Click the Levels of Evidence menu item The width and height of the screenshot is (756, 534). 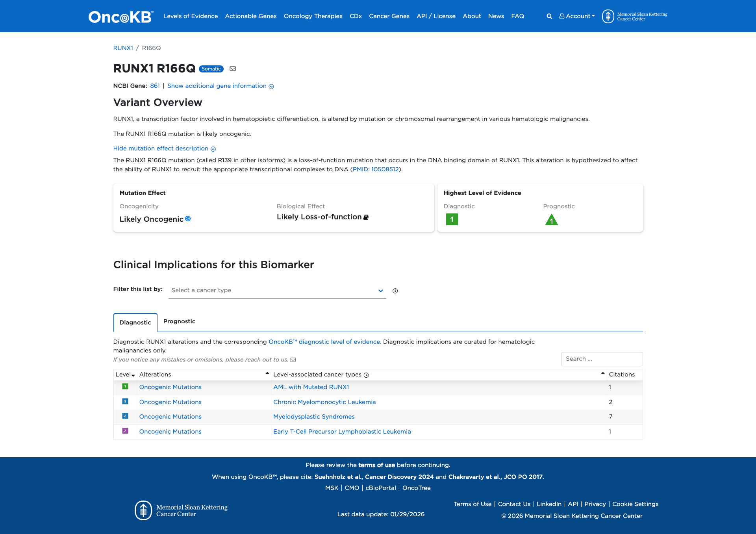(x=191, y=16)
